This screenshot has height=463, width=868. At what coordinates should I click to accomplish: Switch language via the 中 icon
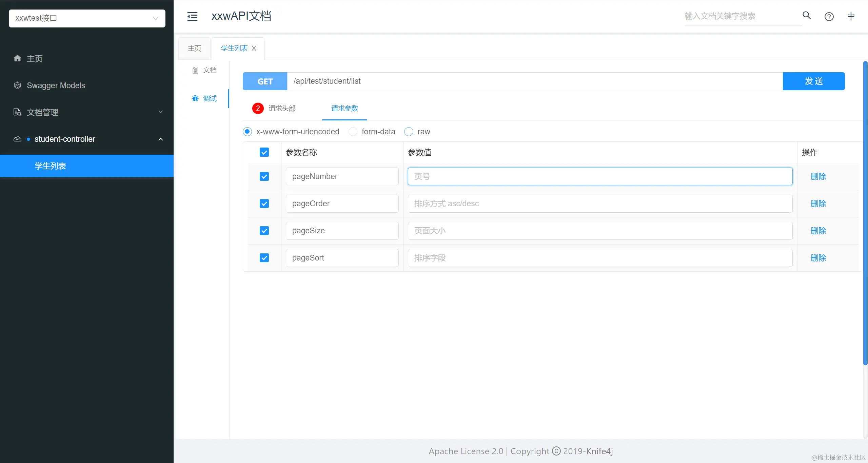tap(851, 16)
